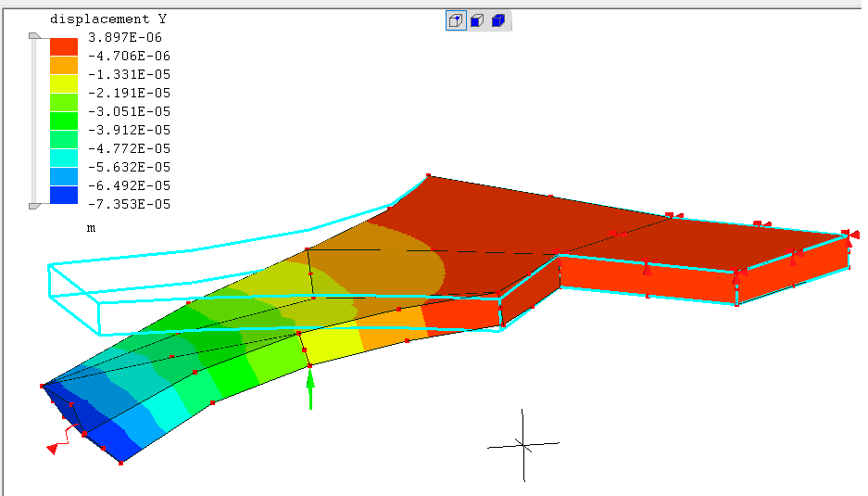Click the legend value -5.632E-05
This screenshot has height=496, width=868.
pos(129,167)
